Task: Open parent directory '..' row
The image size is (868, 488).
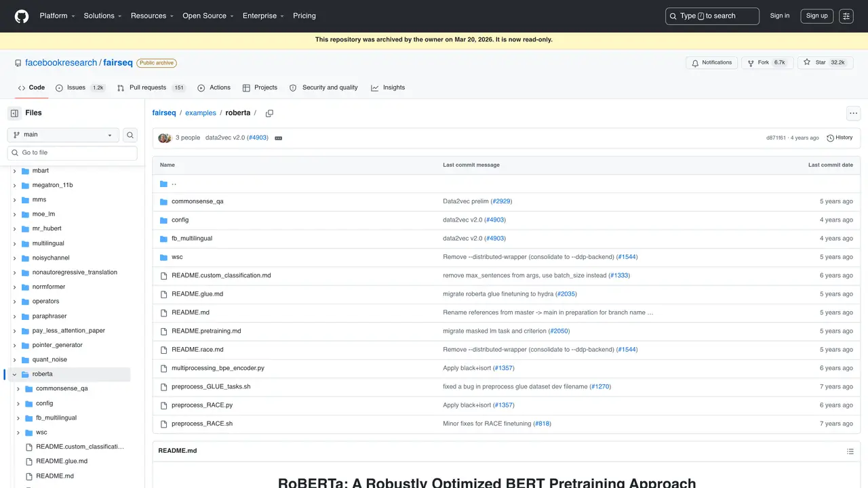Action: pos(506,184)
